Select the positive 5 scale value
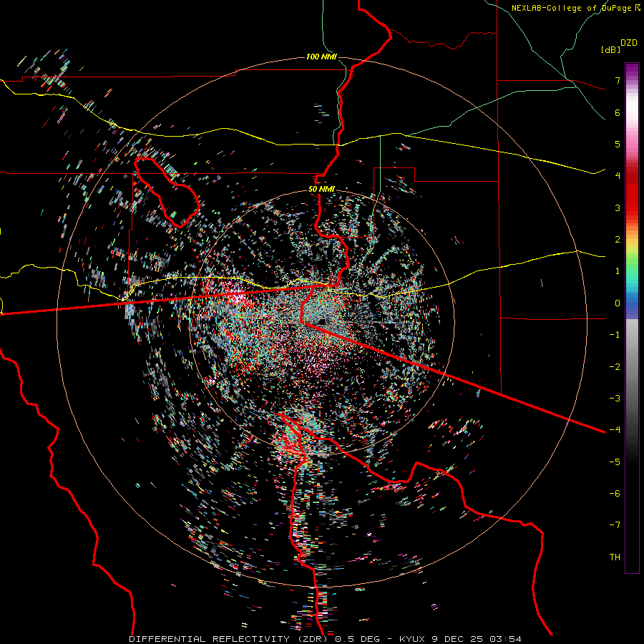This screenshot has width=644, height=644. tap(618, 144)
